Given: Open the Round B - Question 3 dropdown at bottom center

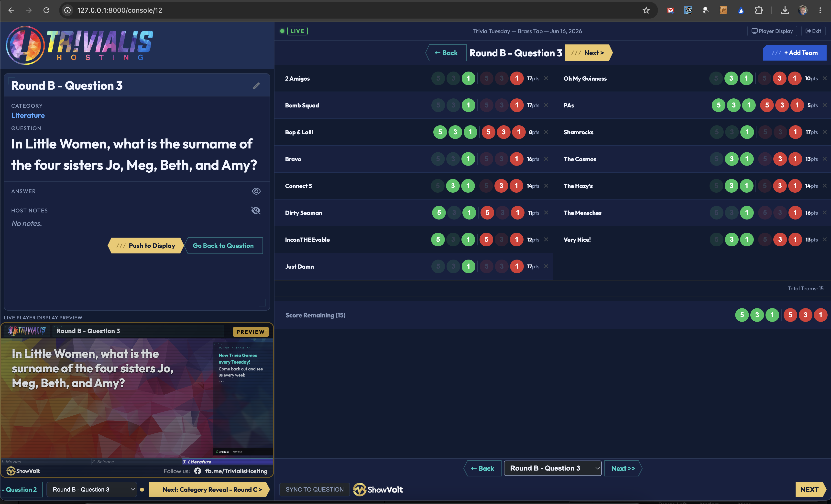Looking at the screenshot, I should click(553, 468).
